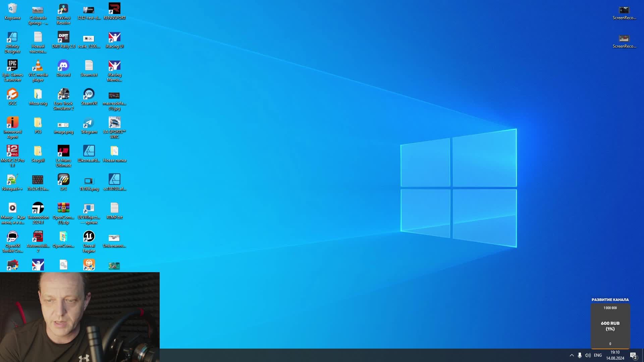Select the Twinmotion 2024.1 icon

pos(38,208)
